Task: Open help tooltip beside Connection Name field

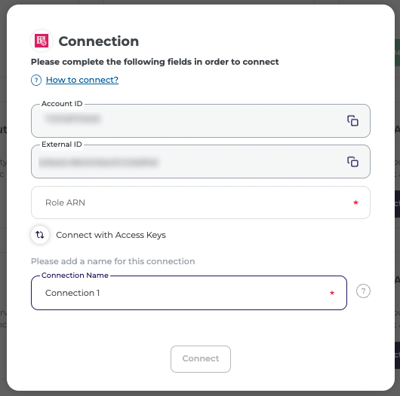Action: click(363, 291)
